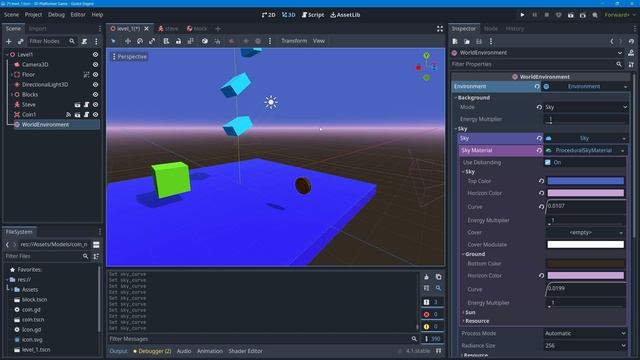The width and height of the screenshot is (640, 360).
Task: Toggle visibility of Blocks node
Action: 96,95
